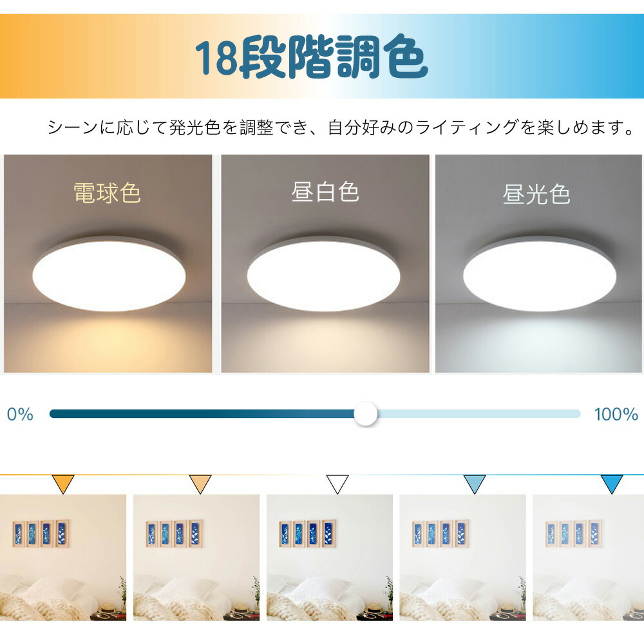Open the coolest bedroom photo under blue marker
644x644 pixels.
pos(589,557)
